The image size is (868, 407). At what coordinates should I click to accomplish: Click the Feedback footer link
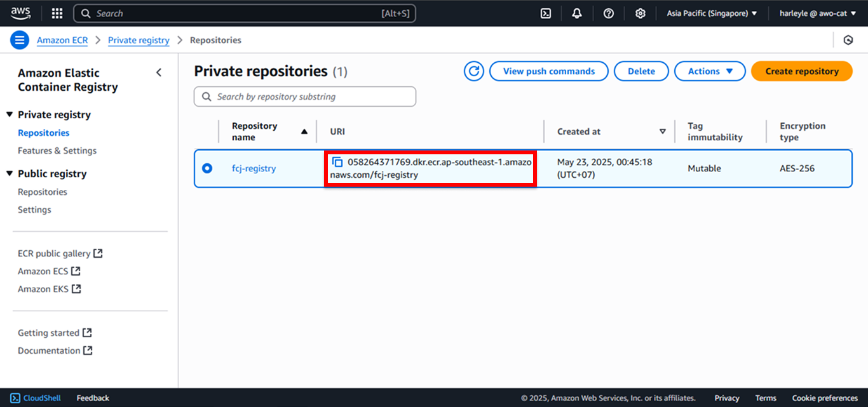pyautogui.click(x=93, y=398)
